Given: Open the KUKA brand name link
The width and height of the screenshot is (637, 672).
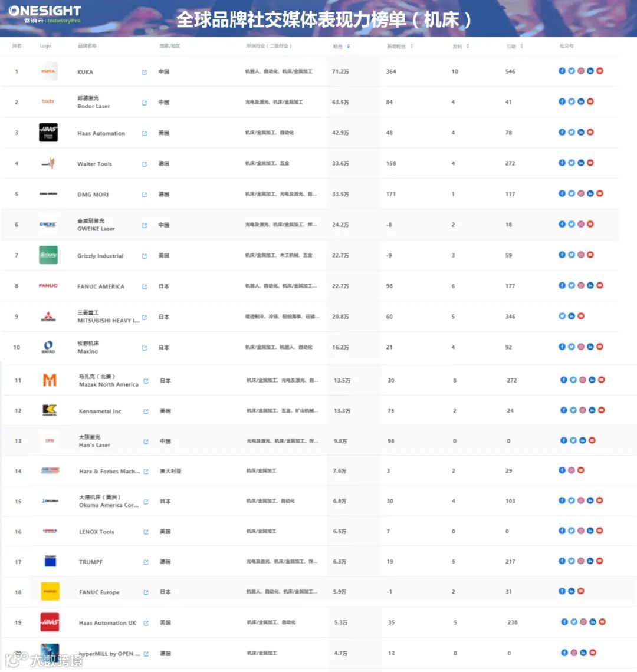Looking at the screenshot, I should pyautogui.click(x=85, y=72).
